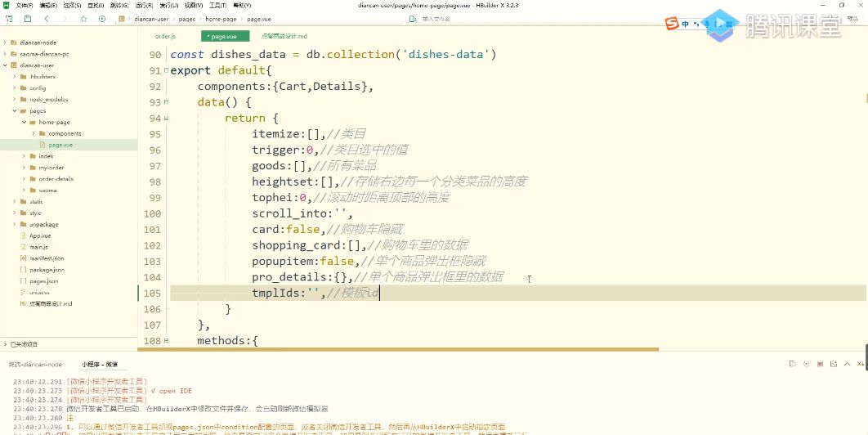Switch to the order.js editor tab
The height and width of the screenshot is (435, 868).
click(x=165, y=36)
